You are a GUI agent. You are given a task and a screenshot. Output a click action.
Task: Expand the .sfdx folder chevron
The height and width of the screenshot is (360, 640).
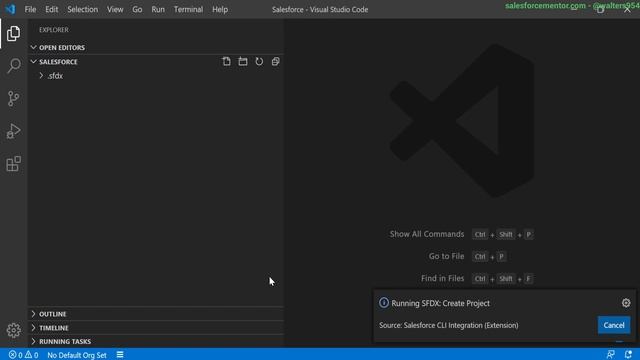(x=41, y=76)
